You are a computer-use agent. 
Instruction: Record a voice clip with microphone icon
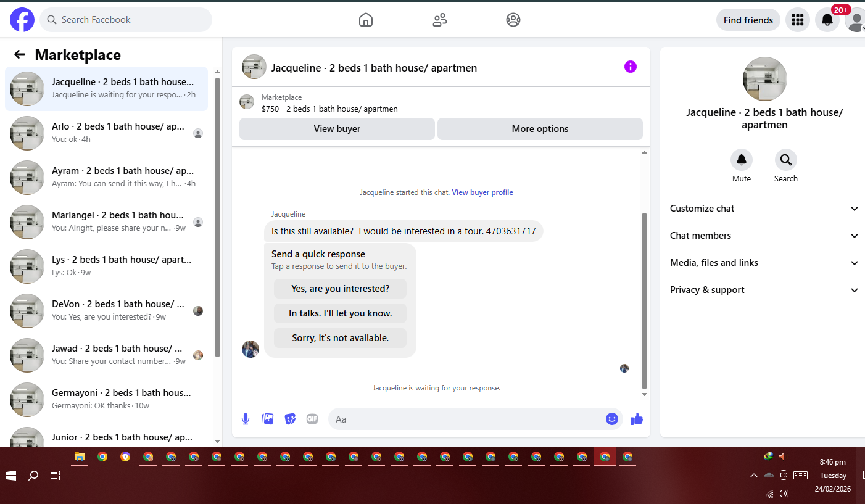click(x=246, y=419)
